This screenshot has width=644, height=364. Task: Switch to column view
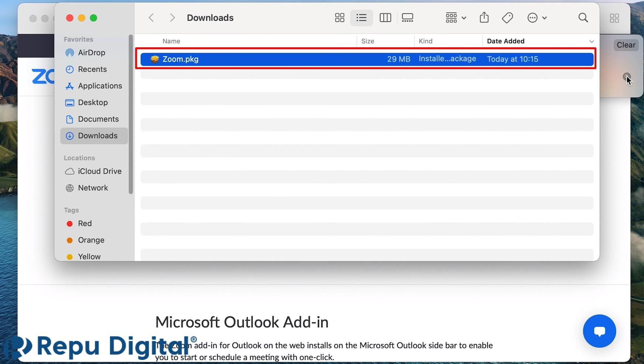385,18
